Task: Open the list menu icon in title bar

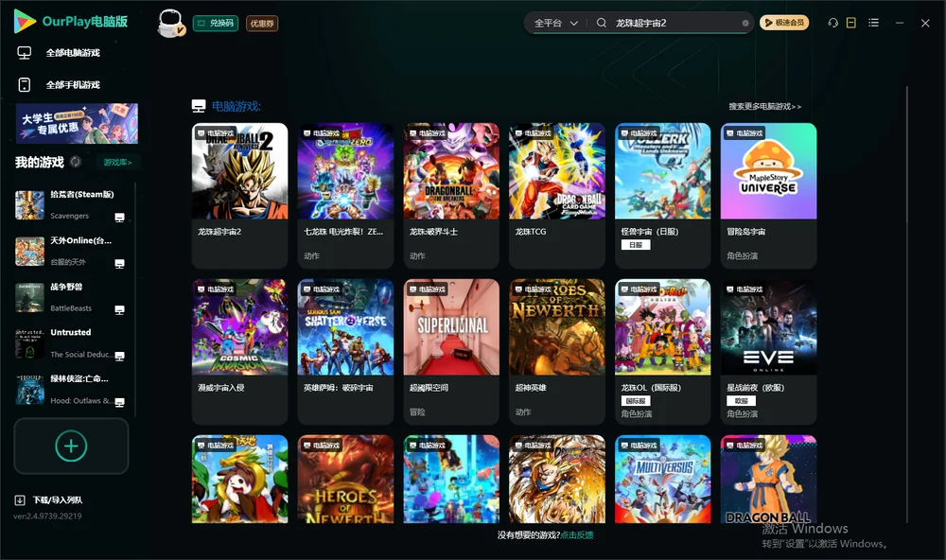Action: click(x=873, y=23)
